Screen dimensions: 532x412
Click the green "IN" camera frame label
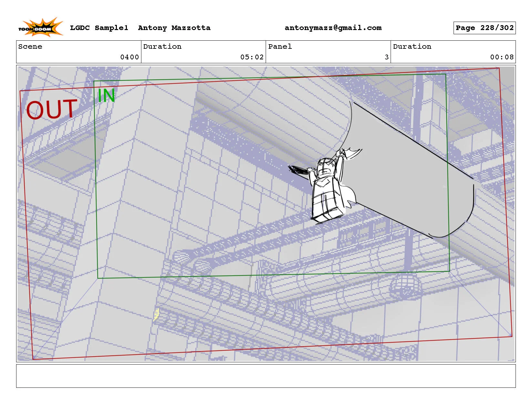[107, 96]
